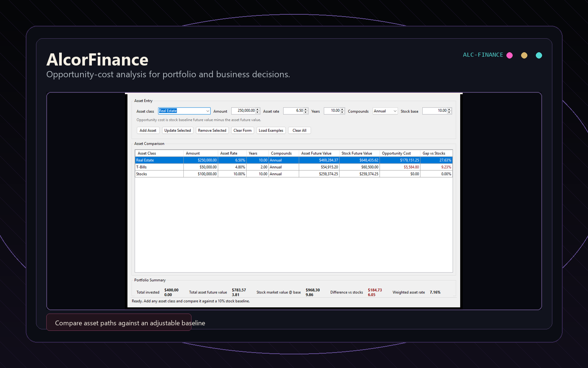Click the ALC-FINANCE label
Viewport: 588px width, 368px height.
(483, 55)
